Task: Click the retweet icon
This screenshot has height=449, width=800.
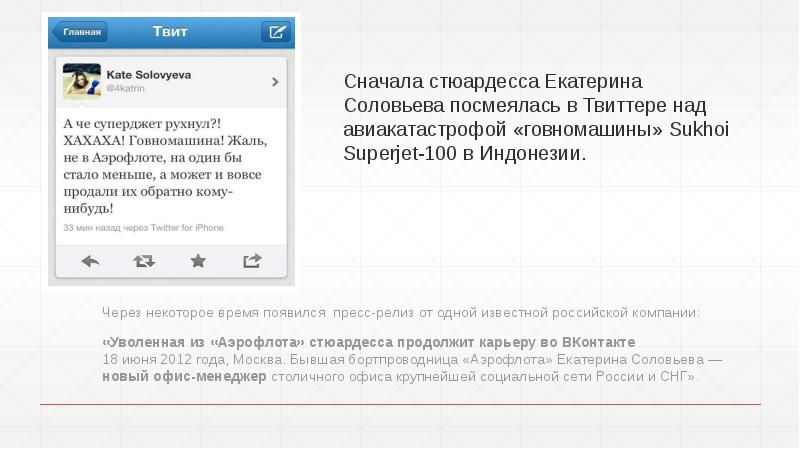Action: coord(144,261)
